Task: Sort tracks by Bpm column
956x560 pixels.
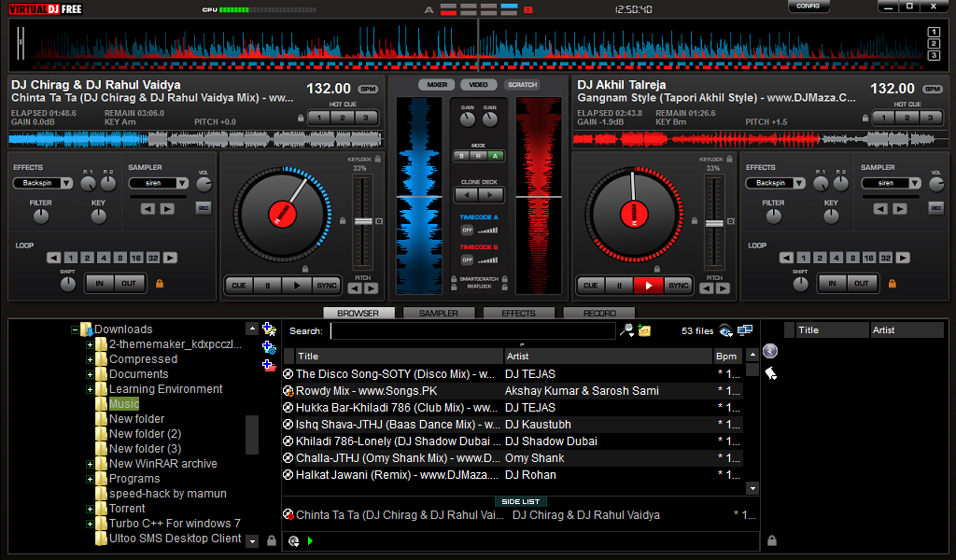Action: [x=728, y=357]
